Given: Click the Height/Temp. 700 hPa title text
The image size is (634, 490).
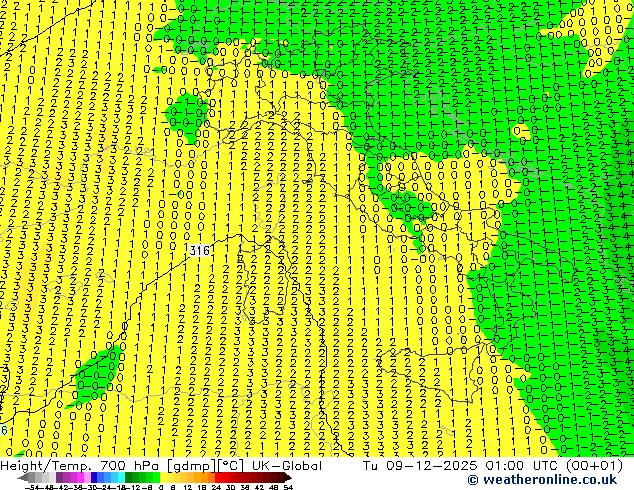Looking at the screenshot, I should pyautogui.click(x=80, y=466).
